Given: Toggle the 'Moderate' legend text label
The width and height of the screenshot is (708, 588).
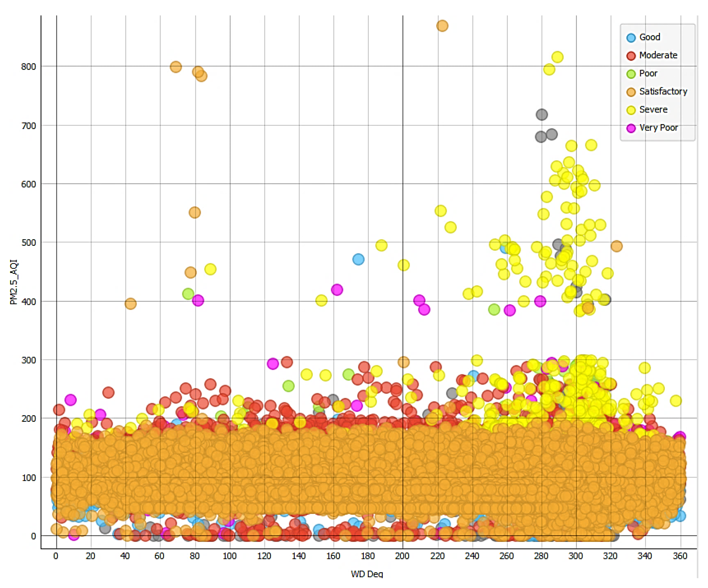Looking at the screenshot, I should [658, 55].
